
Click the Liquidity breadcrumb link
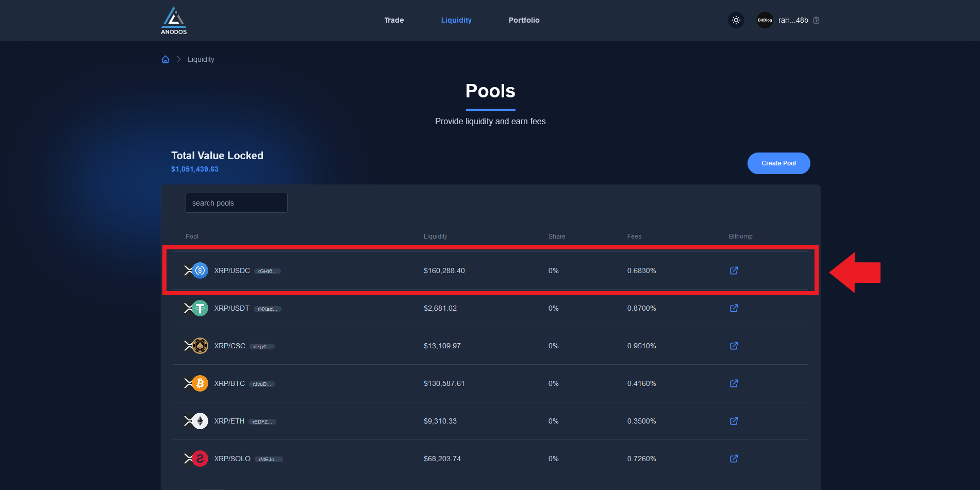201,59
